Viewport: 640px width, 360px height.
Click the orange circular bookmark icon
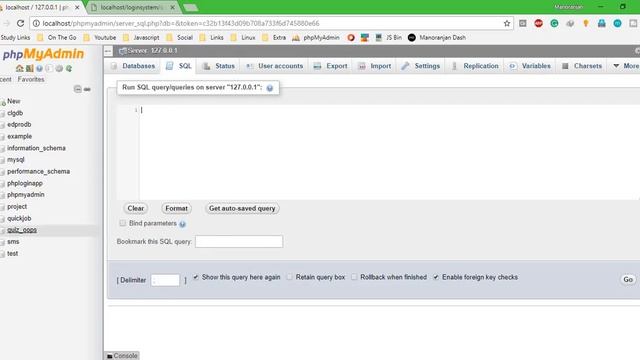point(351,38)
